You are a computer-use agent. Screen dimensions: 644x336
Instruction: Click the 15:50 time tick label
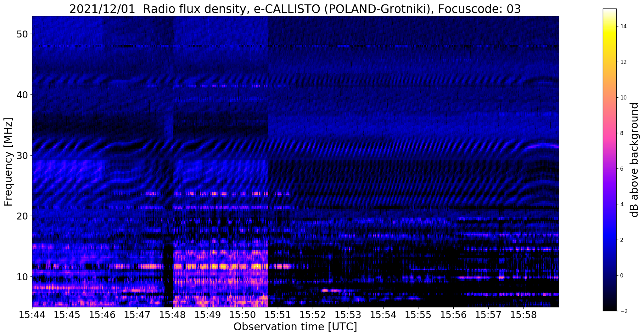pos(243,315)
